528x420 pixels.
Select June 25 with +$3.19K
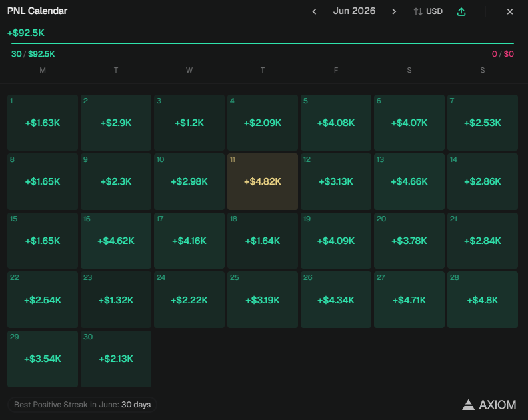[x=263, y=300]
